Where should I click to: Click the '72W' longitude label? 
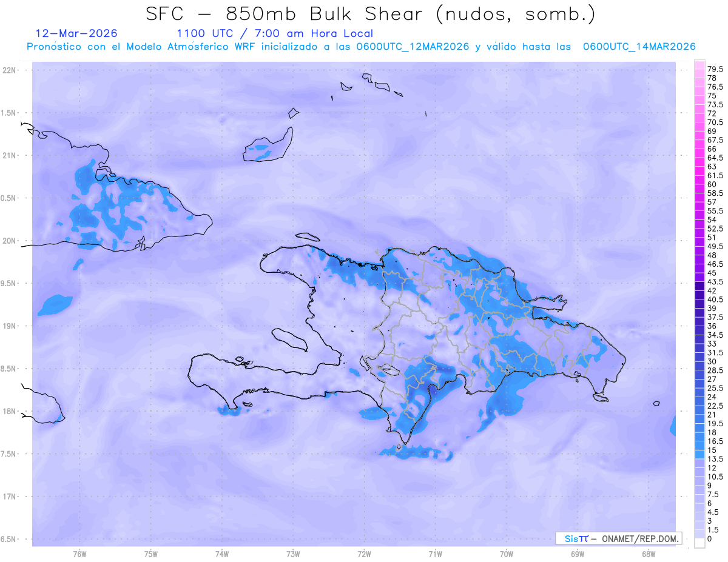[x=364, y=554]
